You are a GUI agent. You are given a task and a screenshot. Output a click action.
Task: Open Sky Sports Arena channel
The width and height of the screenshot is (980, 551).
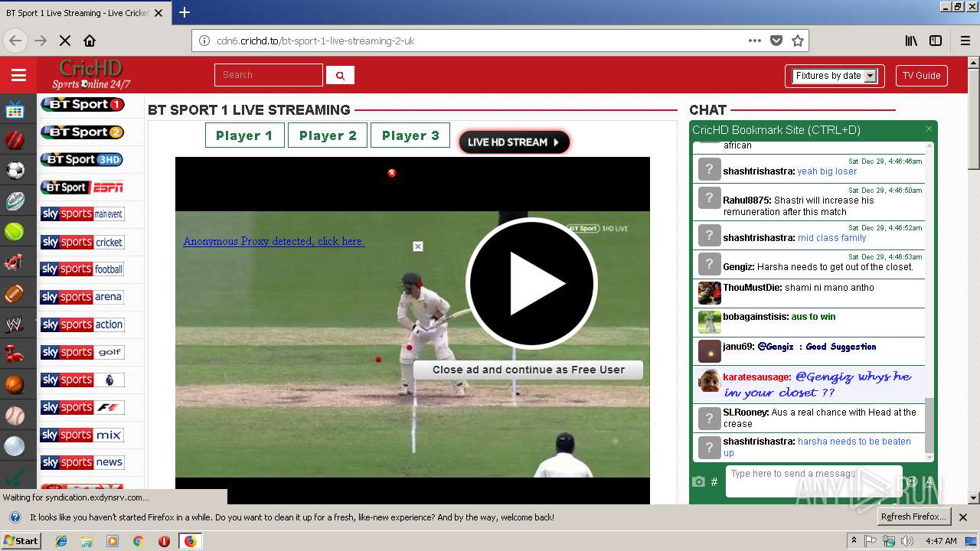tap(82, 297)
